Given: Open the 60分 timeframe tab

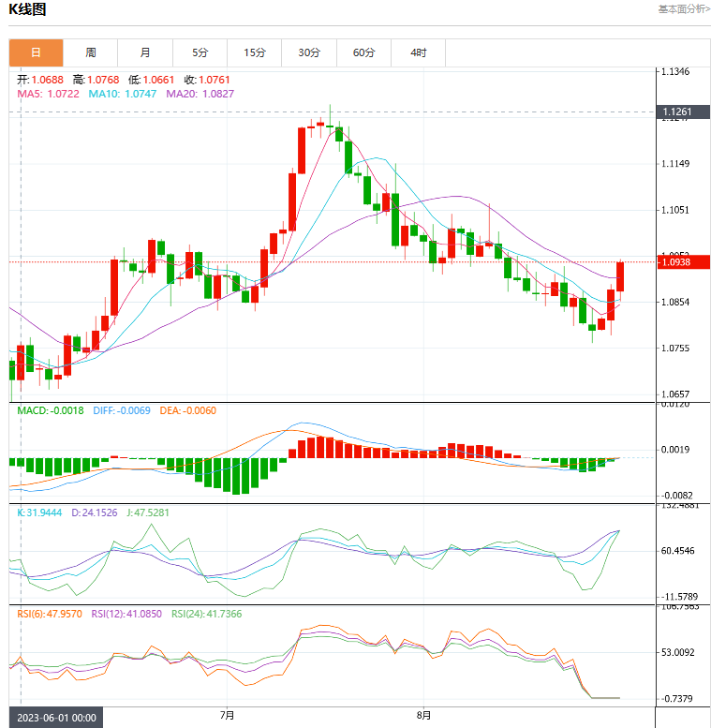Looking at the screenshot, I should coord(363,52).
